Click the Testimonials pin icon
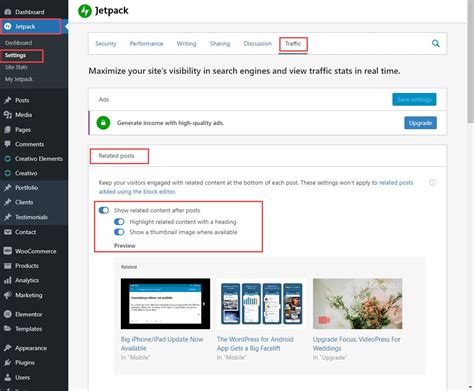 [x=7, y=217]
